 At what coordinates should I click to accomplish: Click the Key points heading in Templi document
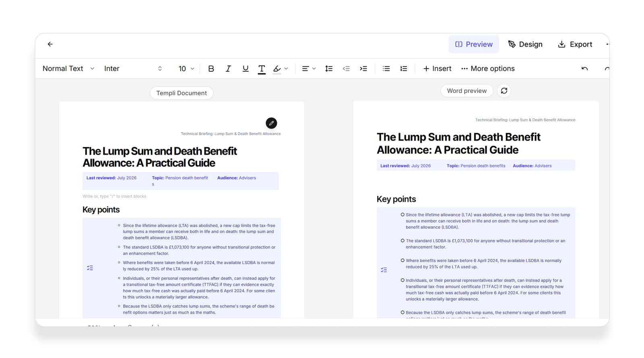click(x=101, y=209)
